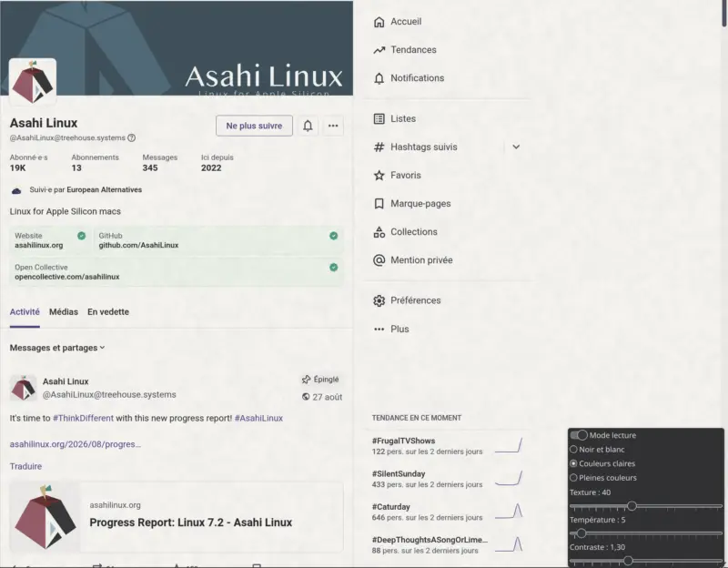Click the Notifications bell icon in sidebar
This screenshot has height=568, width=728.
click(379, 78)
